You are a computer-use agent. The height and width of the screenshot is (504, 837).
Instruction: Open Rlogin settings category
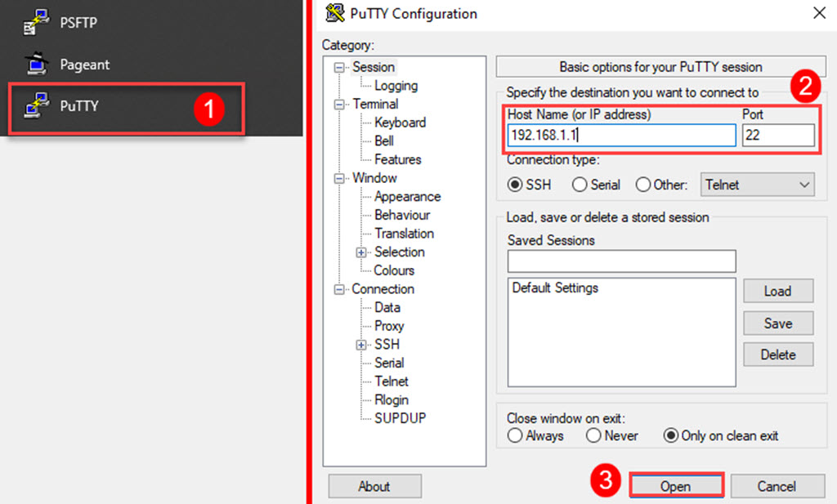392,400
